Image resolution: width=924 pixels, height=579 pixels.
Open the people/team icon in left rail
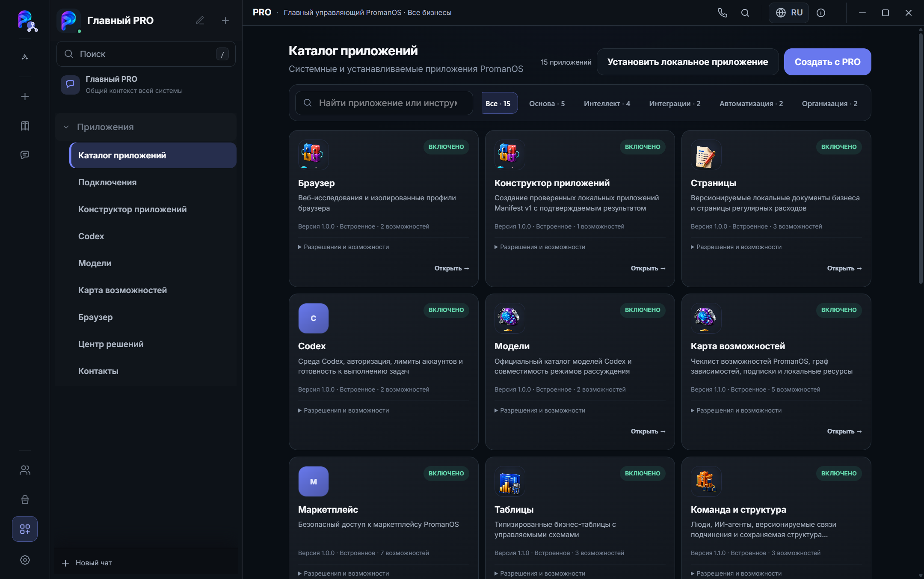(x=25, y=470)
